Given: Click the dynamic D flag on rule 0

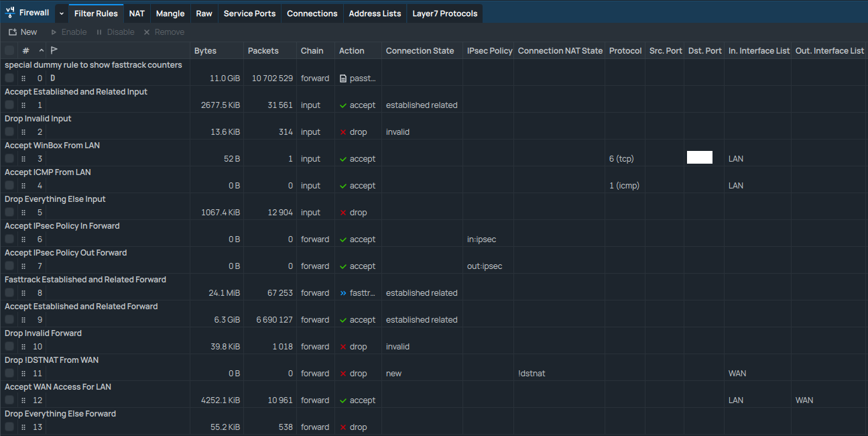Looking at the screenshot, I should pyautogui.click(x=53, y=78).
